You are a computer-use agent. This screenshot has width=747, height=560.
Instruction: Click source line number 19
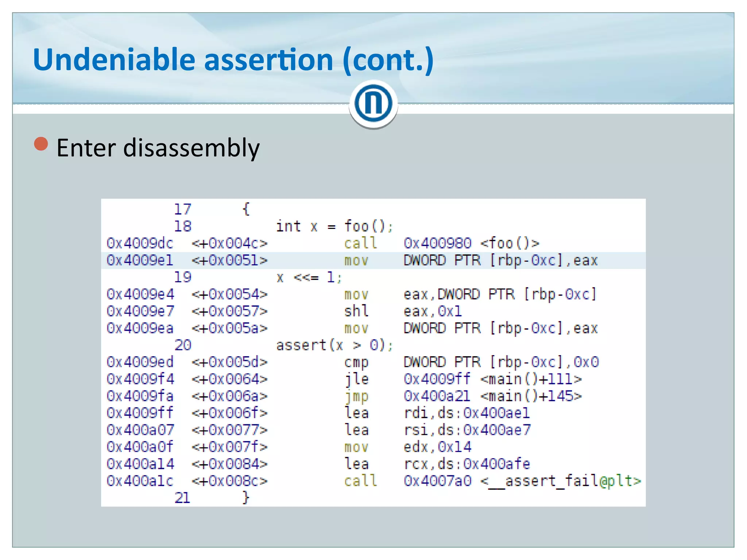[x=182, y=277]
